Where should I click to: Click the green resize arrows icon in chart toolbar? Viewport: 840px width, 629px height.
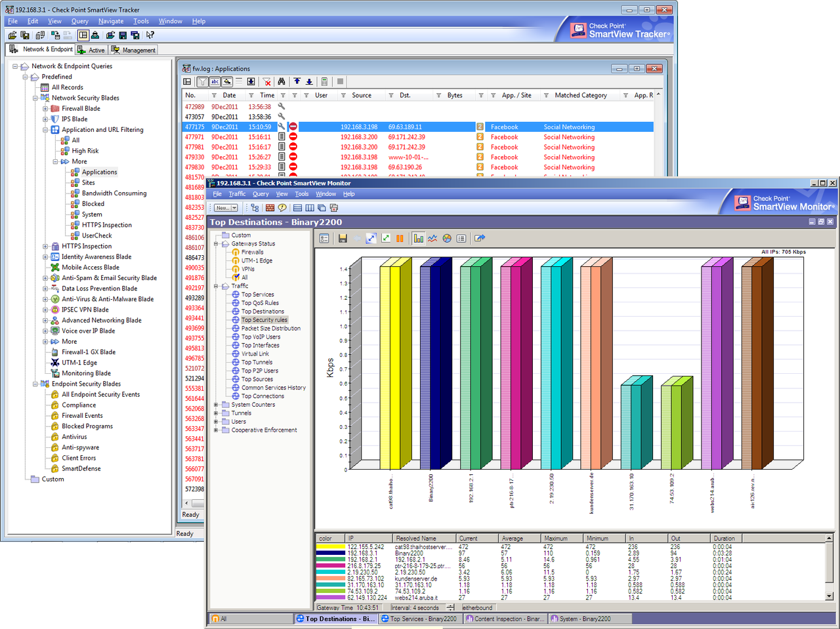pos(386,238)
